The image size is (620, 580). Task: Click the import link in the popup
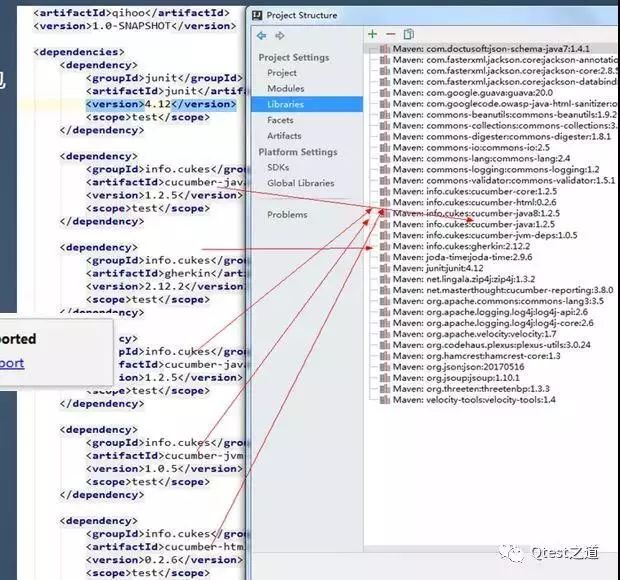point(12,363)
